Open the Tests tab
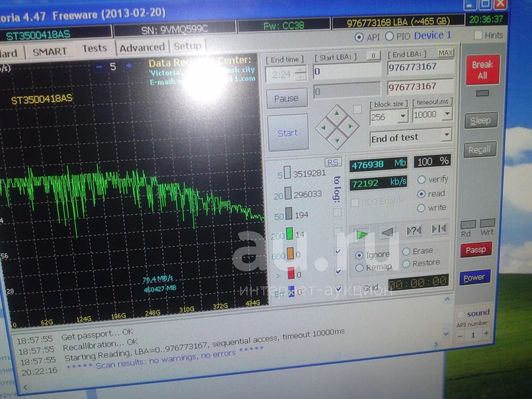This screenshot has height=399, width=532. 95,49
